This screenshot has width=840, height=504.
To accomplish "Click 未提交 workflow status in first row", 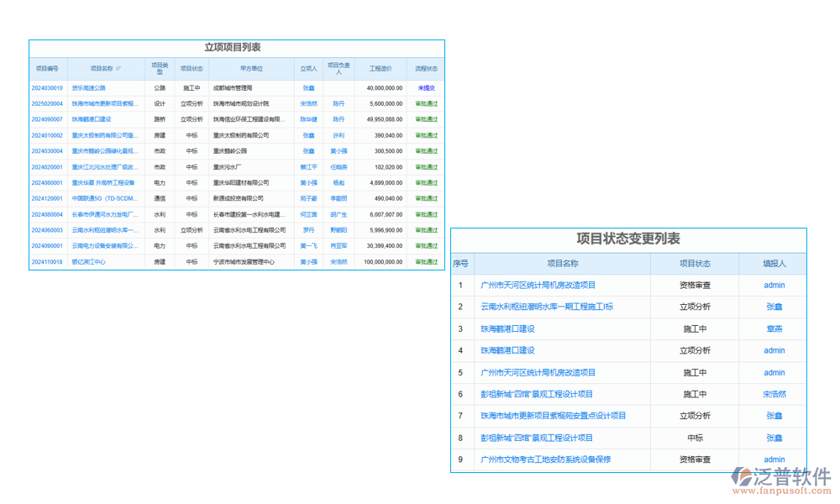I will pyautogui.click(x=426, y=87).
